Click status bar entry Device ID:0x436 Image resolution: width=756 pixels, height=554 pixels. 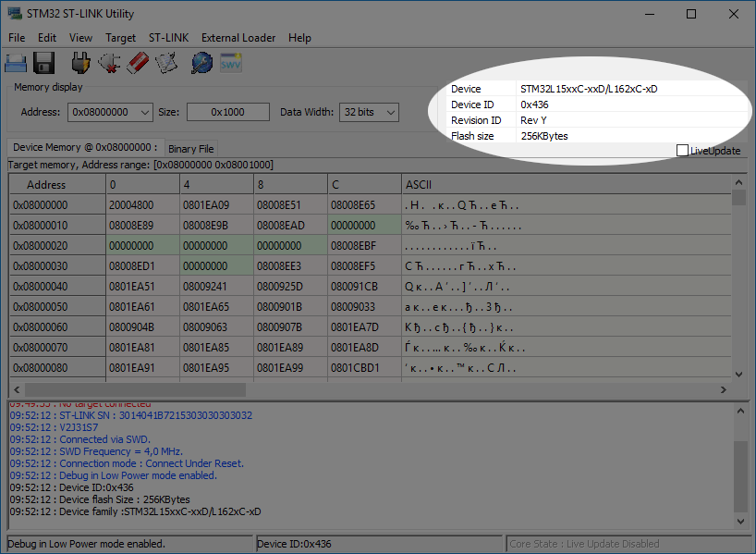tap(379, 544)
